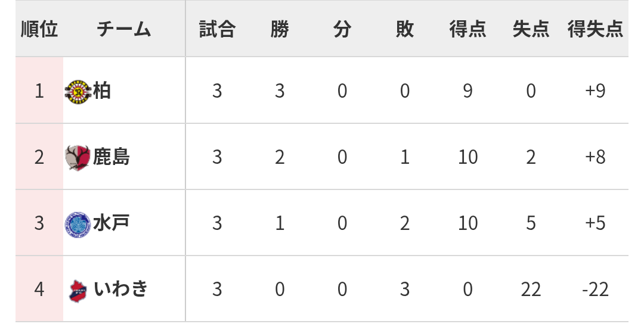Click the Mito HollyHock team crest icon

[78, 224]
